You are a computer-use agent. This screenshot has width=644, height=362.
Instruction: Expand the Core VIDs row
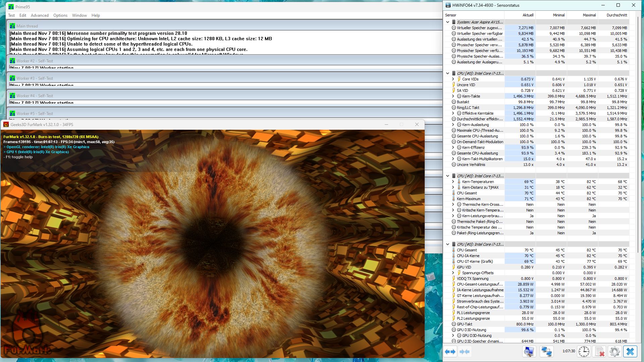coord(453,79)
